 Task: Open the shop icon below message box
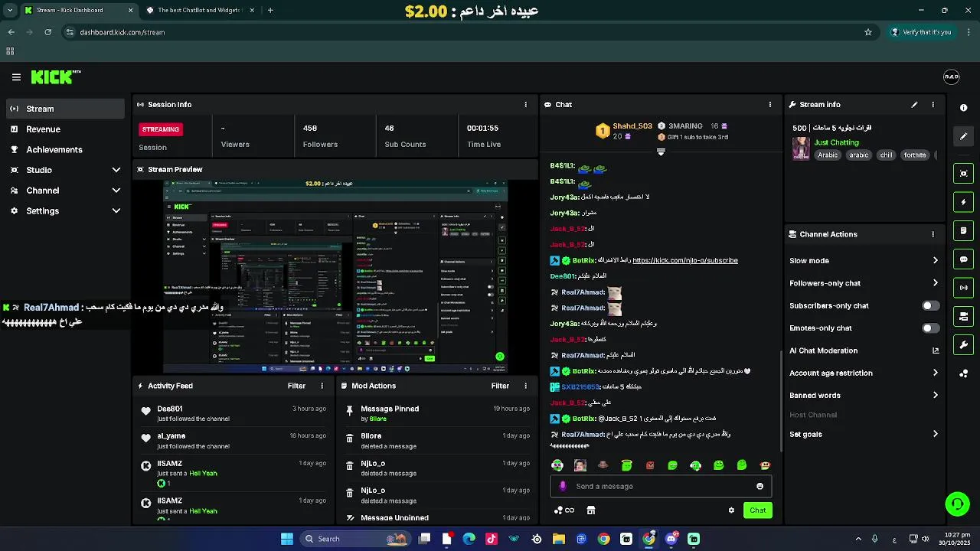[x=591, y=510]
